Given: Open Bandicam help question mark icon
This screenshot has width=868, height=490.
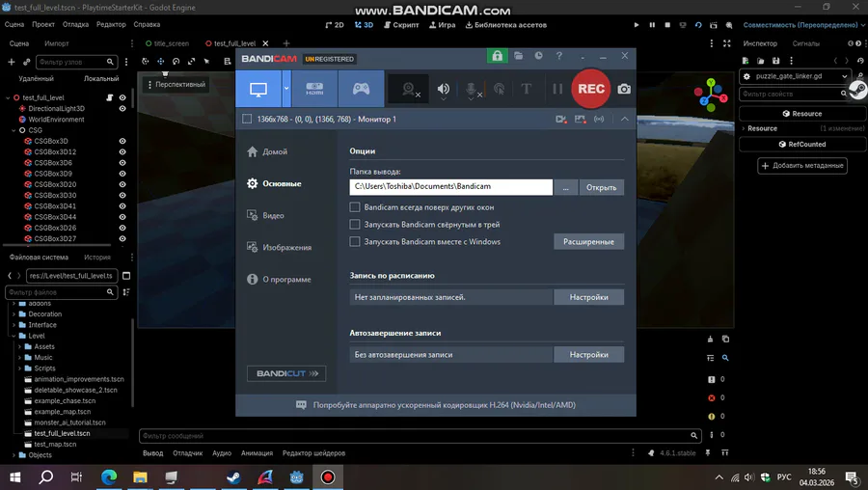Looking at the screenshot, I should pyautogui.click(x=559, y=56).
